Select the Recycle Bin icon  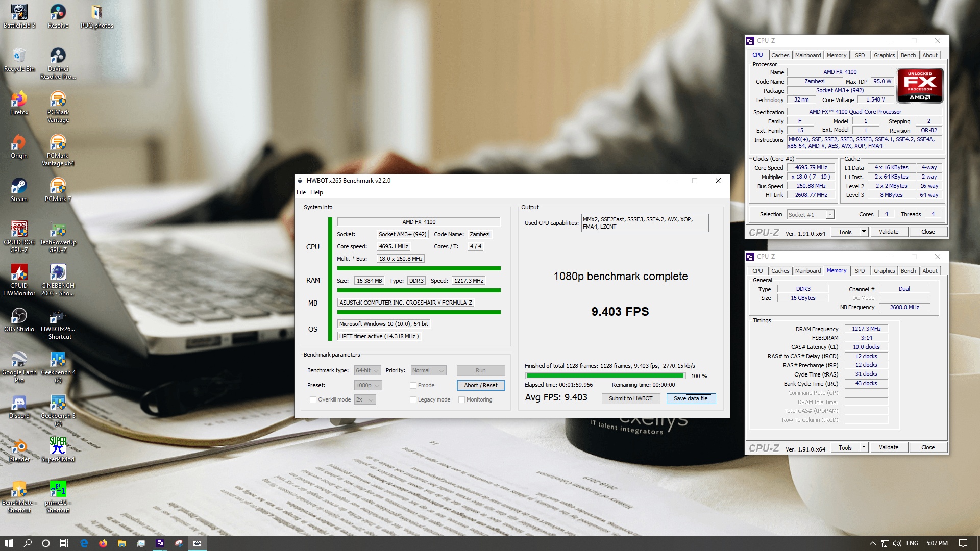pos(19,59)
